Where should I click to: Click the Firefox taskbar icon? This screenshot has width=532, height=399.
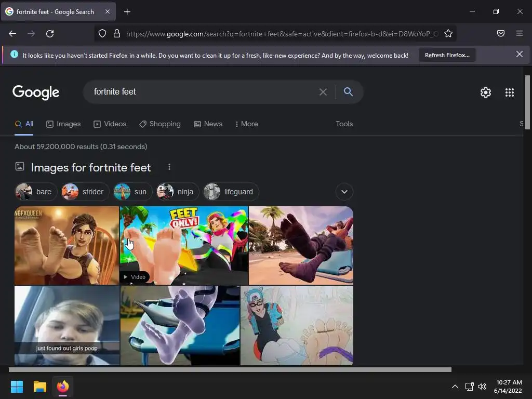click(x=63, y=387)
